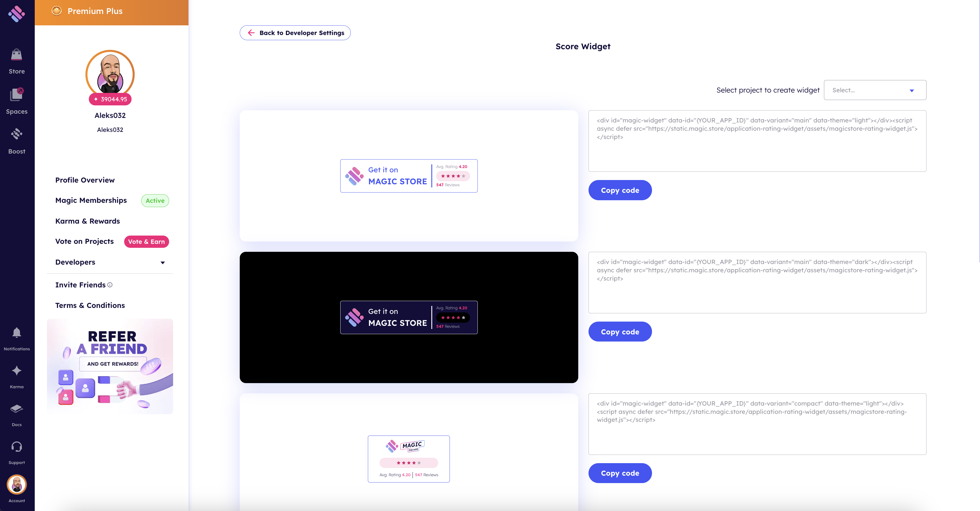Expand the Developers menu section
This screenshot has width=980, height=511.
[110, 262]
